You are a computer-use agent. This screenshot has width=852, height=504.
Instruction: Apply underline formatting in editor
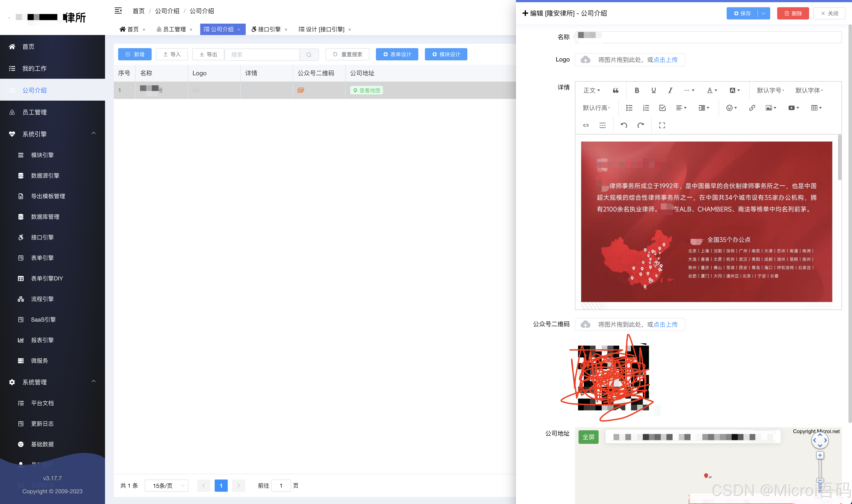pos(653,90)
